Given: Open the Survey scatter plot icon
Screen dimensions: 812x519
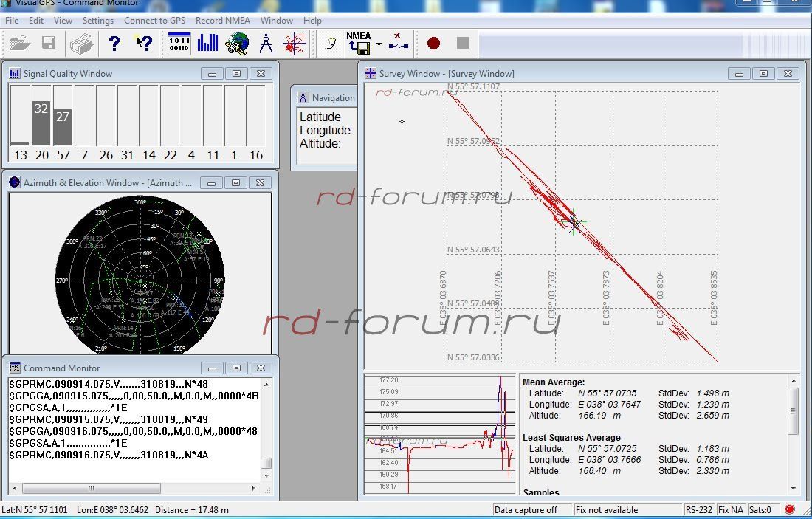Looking at the screenshot, I should [295, 44].
